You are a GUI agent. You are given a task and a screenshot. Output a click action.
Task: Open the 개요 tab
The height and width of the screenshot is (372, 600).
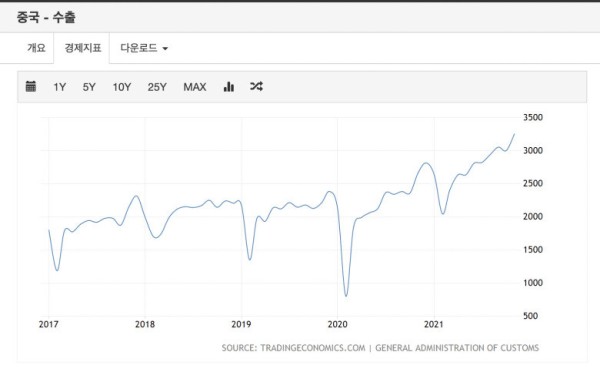36,48
